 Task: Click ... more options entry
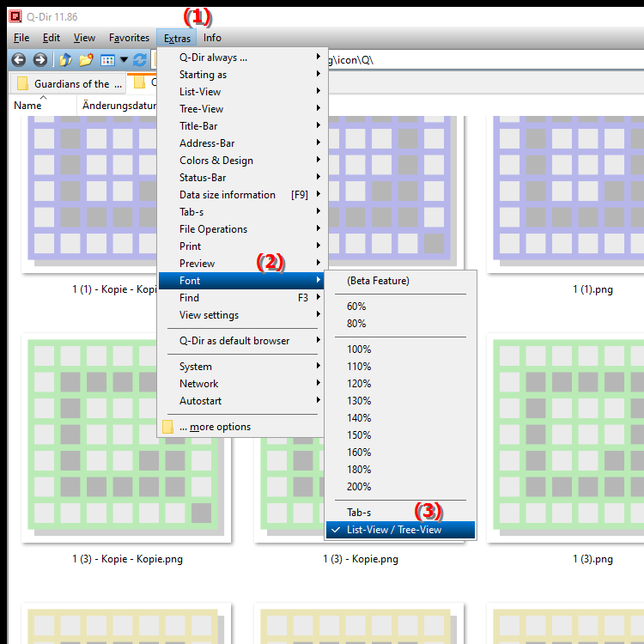click(x=241, y=427)
